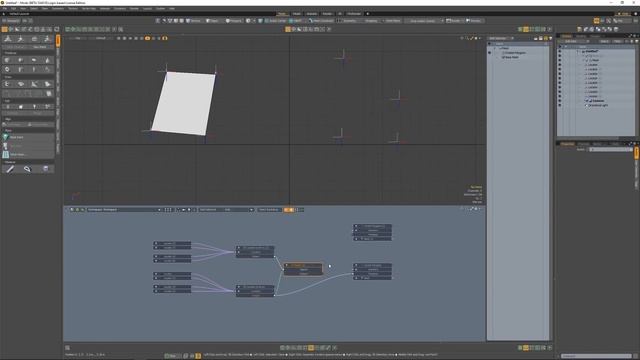Screen dimensions: 640x360
Task: Switch to Polygons selection mode
Action: pyautogui.click(x=233, y=20)
